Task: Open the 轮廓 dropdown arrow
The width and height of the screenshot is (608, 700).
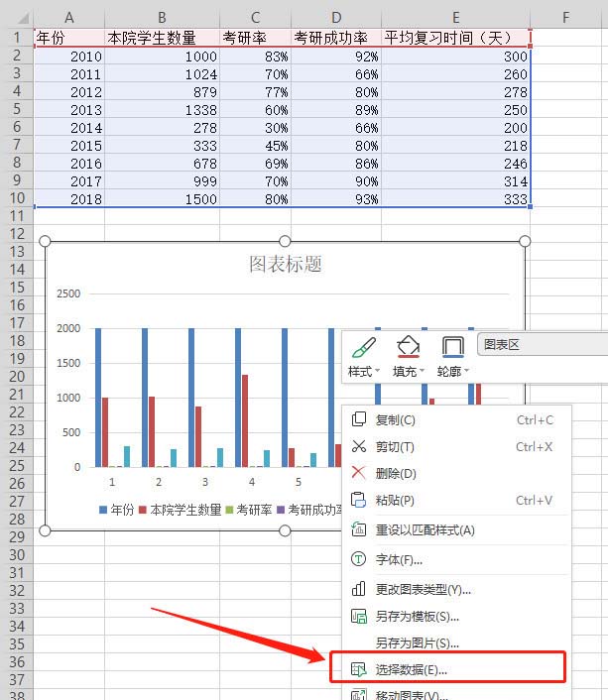Action: 466,371
